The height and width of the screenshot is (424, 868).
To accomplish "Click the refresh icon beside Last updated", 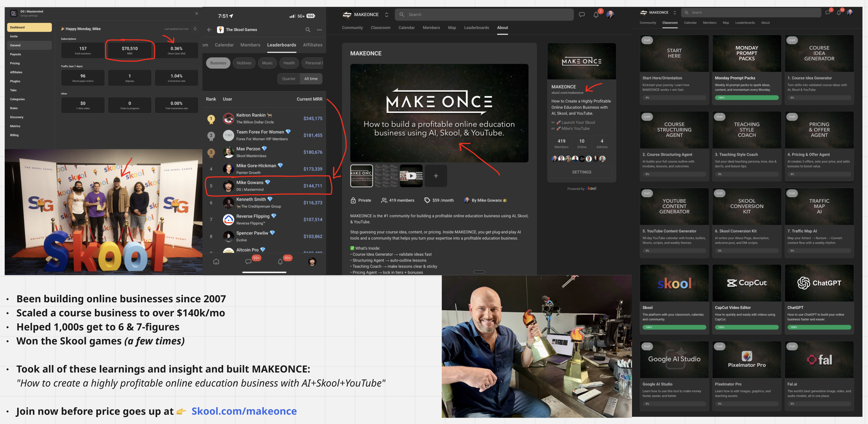I will 195,29.
